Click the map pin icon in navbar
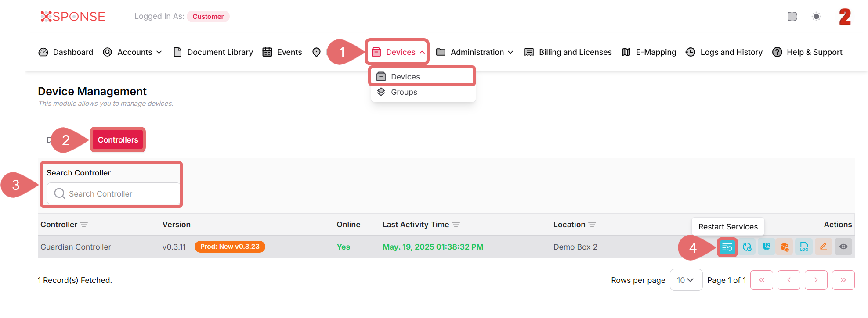 [x=316, y=52]
